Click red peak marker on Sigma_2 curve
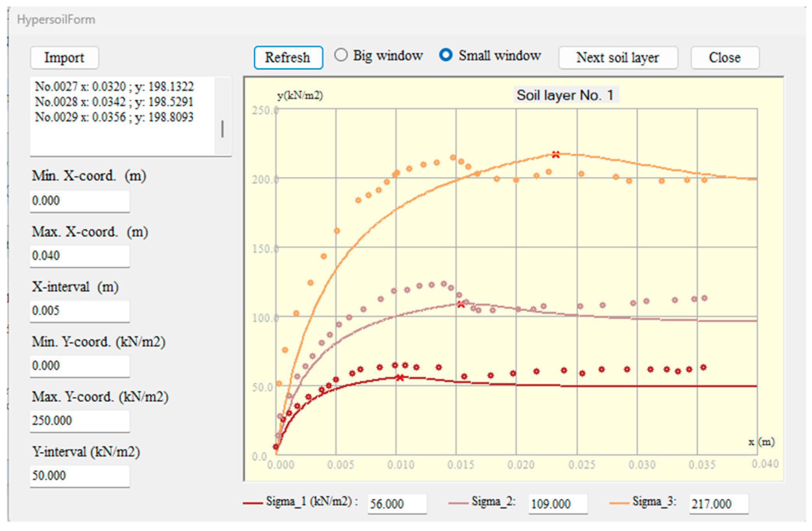This screenshot has width=812, height=531. click(x=461, y=304)
